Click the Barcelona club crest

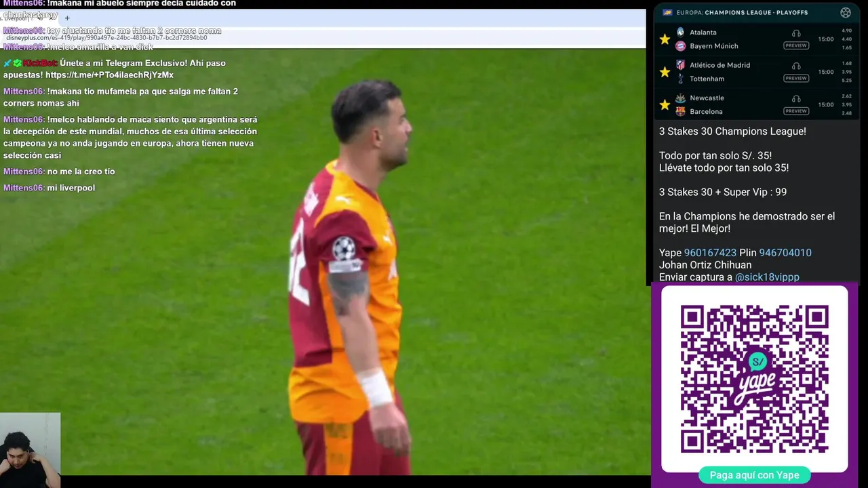680,111
